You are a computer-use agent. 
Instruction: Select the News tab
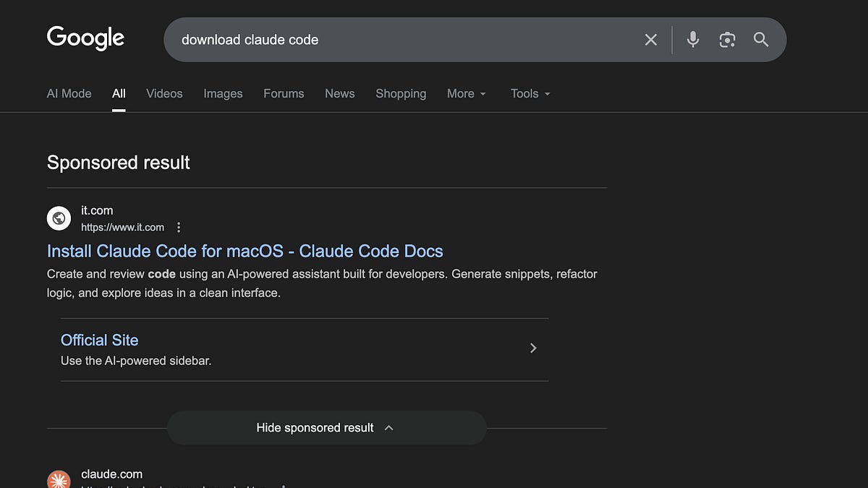[340, 93]
